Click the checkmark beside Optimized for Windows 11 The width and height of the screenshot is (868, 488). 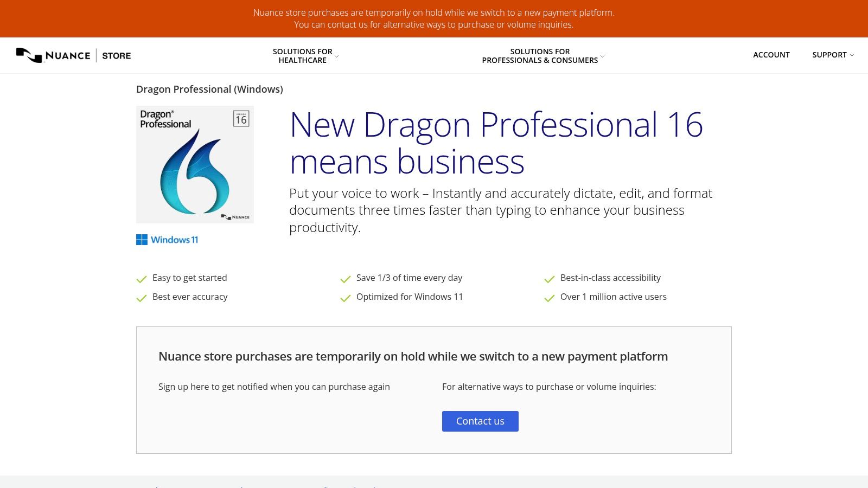(346, 298)
